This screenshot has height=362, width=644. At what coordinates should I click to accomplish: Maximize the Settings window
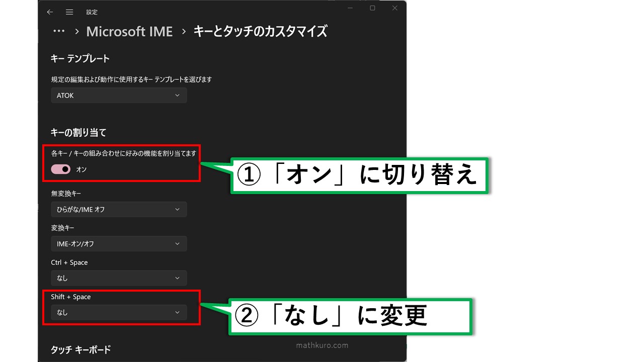coord(372,8)
